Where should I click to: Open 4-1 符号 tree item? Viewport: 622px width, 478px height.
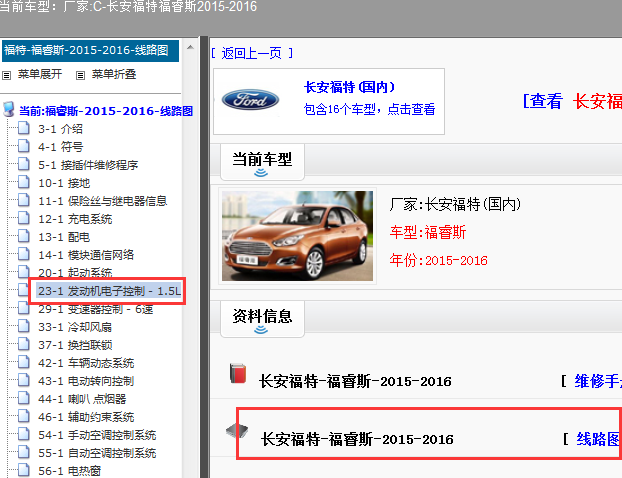point(60,147)
